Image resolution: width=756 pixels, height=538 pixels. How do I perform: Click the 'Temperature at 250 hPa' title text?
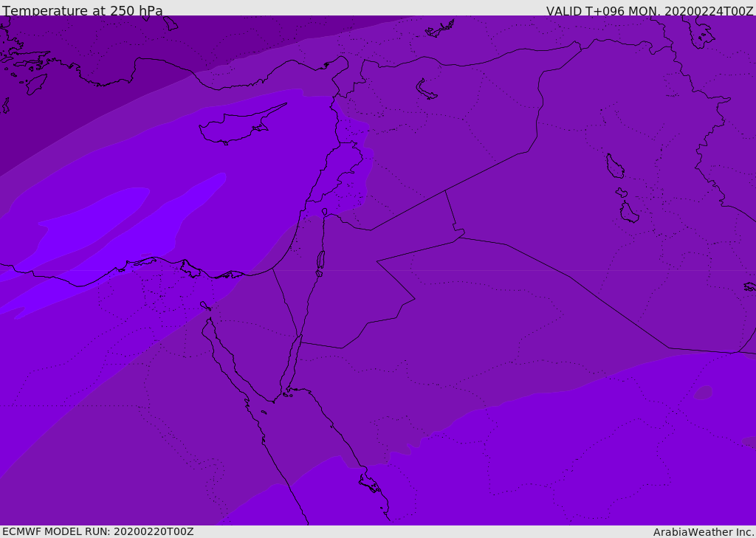83,10
